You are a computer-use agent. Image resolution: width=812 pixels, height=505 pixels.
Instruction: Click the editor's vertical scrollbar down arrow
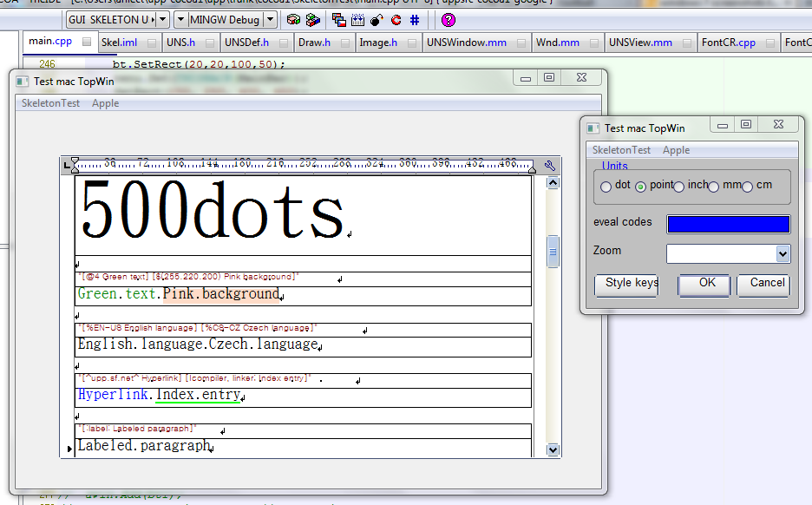pos(553,449)
